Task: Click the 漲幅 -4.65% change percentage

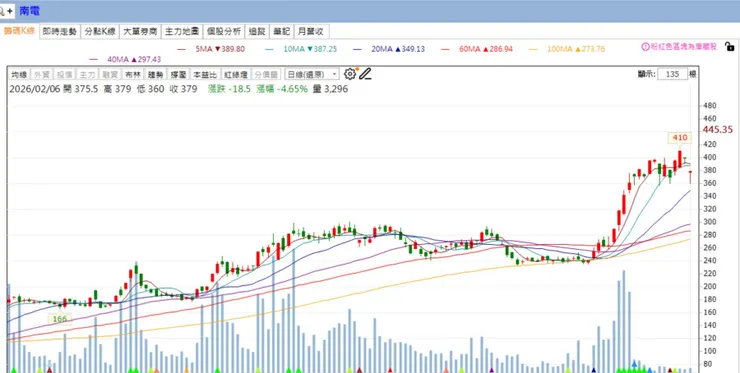Action: pyautogui.click(x=282, y=89)
